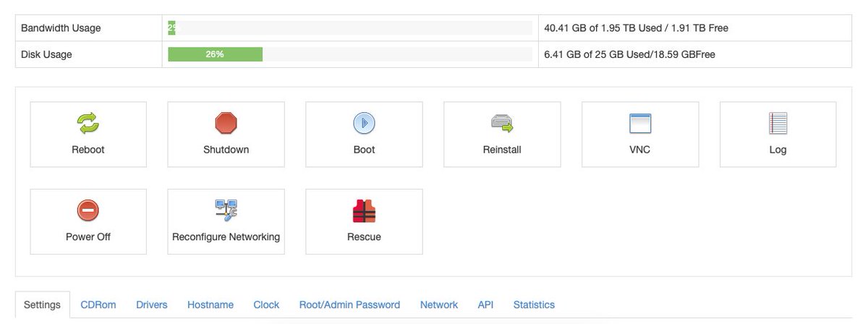Click the VNC window icon

pyautogui.click(x=640, y=124)
